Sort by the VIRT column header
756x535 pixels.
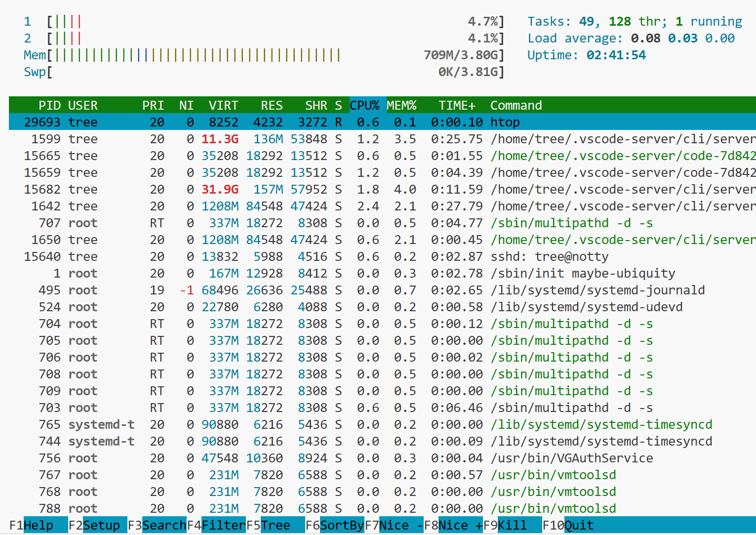pos(223,105)
